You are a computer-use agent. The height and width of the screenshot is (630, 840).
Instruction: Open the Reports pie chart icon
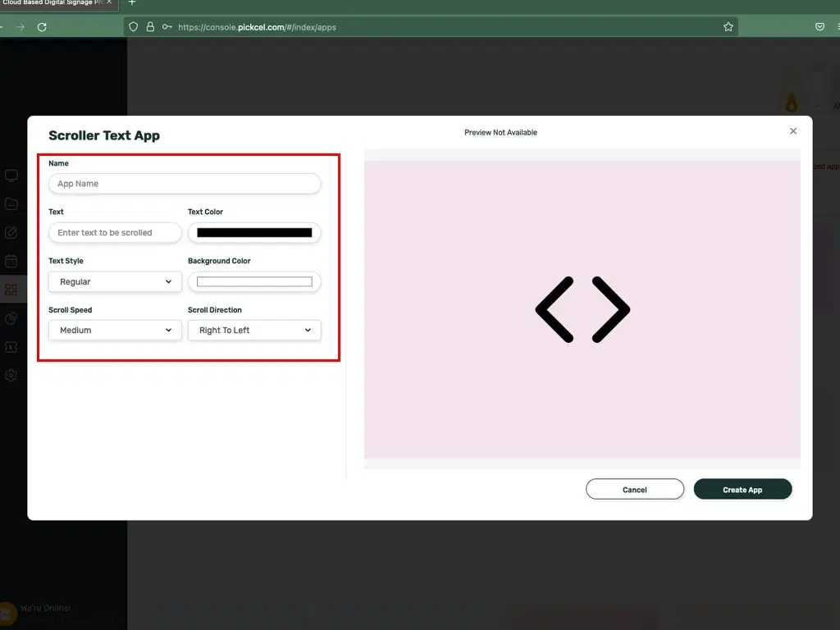11,318
